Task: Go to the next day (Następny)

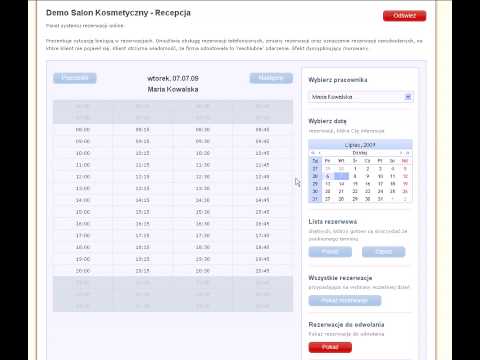Action: (271, 78)
